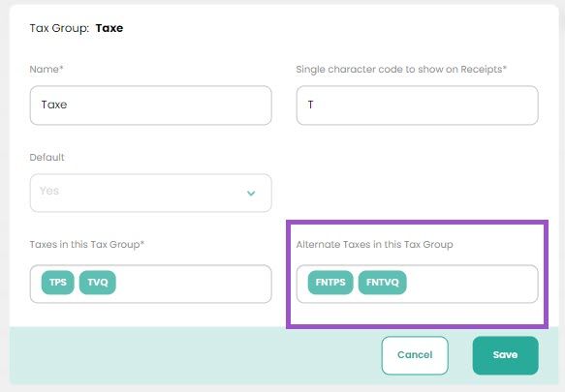Save the tax group changes
This screenshot has height=392, width=565.
point(506,355)
